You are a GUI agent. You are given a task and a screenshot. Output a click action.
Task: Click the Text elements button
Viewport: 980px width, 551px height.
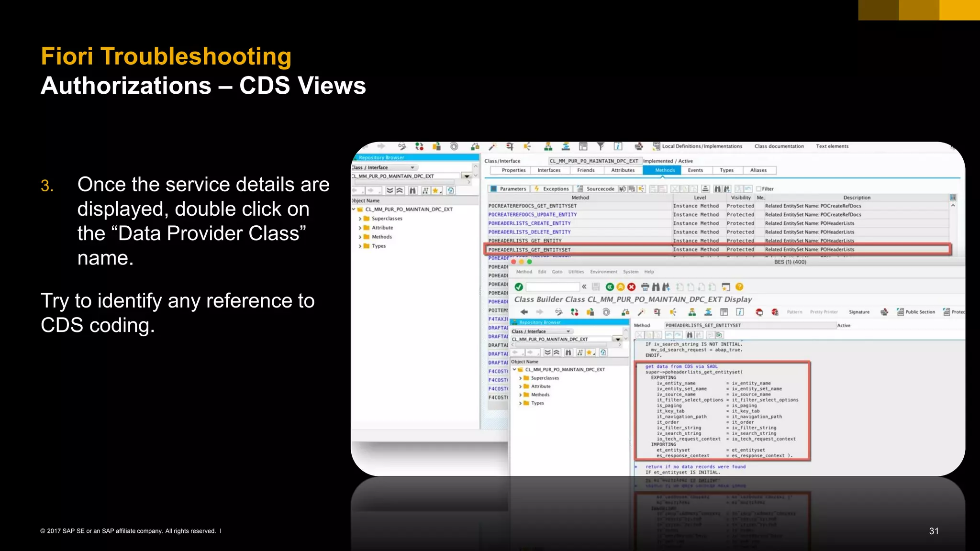(x=832, y=146)
